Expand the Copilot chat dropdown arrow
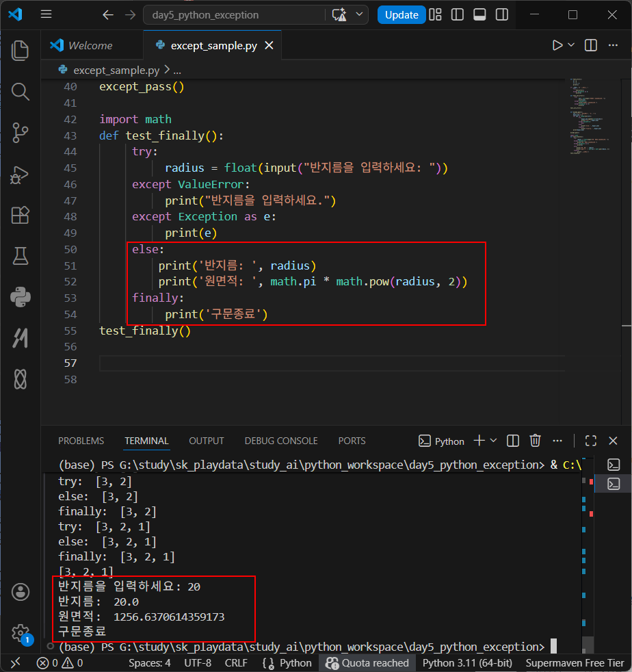The image size is (632, 672). tap(360, 14)
